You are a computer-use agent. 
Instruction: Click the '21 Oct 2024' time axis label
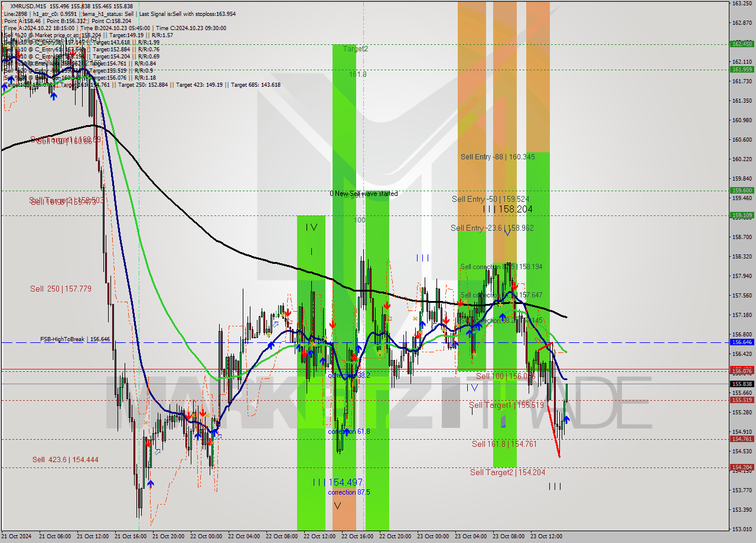(x=17, y=537)
